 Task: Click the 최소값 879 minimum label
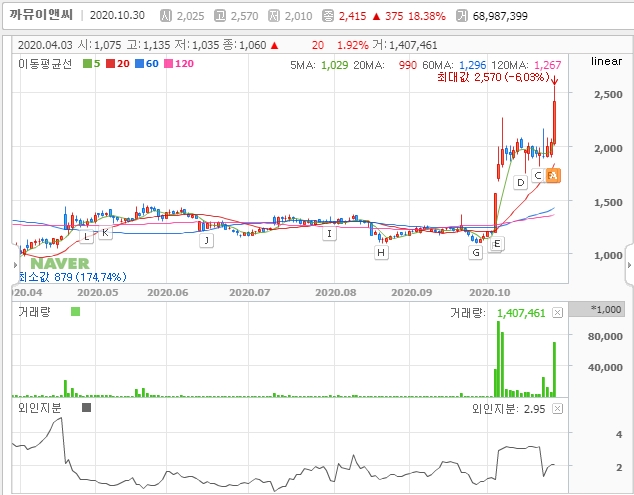coord(73,277)
